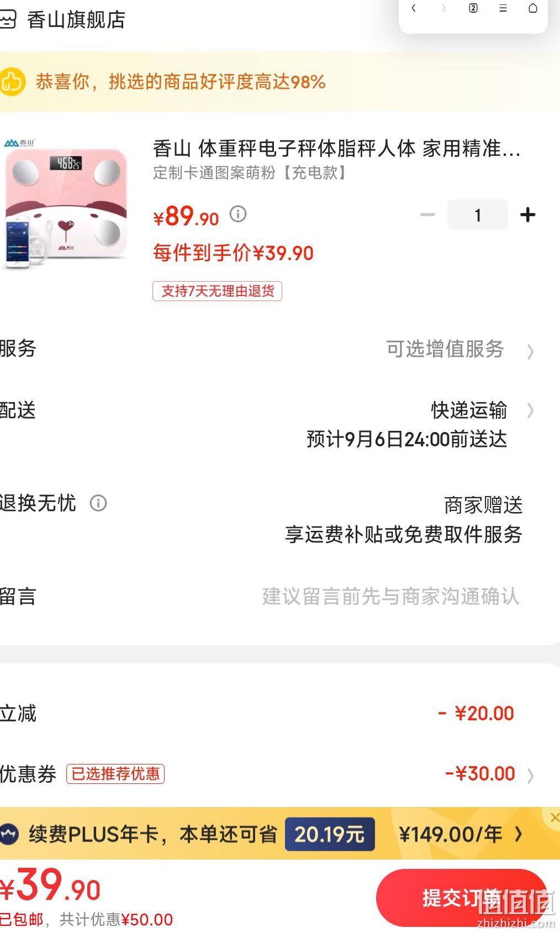Select the quantity field showing 1
The height and width of the screenshot is (933, 560).
478,215
